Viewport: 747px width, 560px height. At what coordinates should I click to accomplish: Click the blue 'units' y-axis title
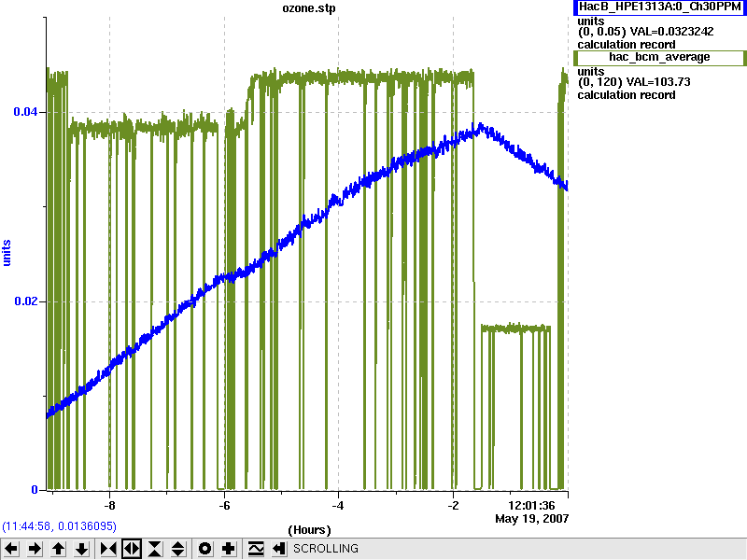(x=7, y=252)
